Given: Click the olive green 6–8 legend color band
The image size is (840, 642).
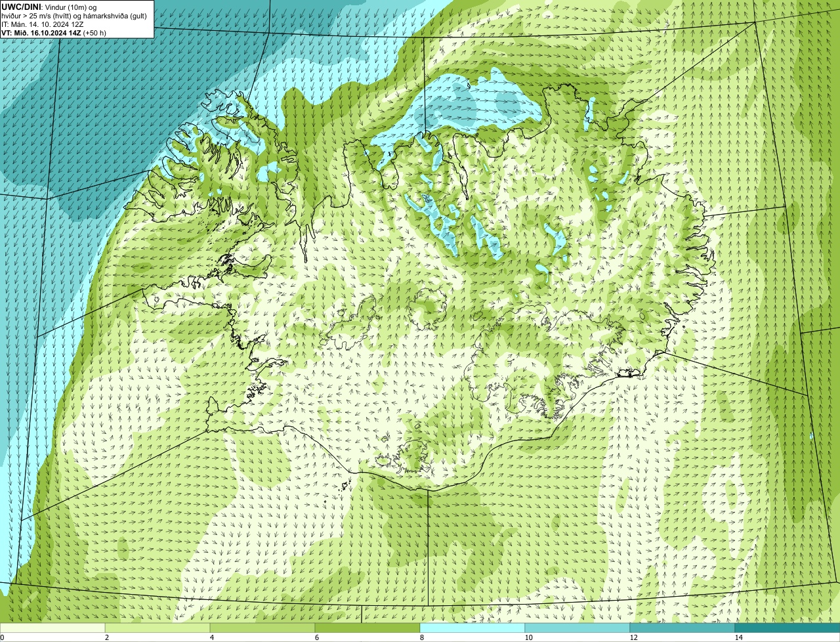Looking at the screenshot, I should (367, 628).
